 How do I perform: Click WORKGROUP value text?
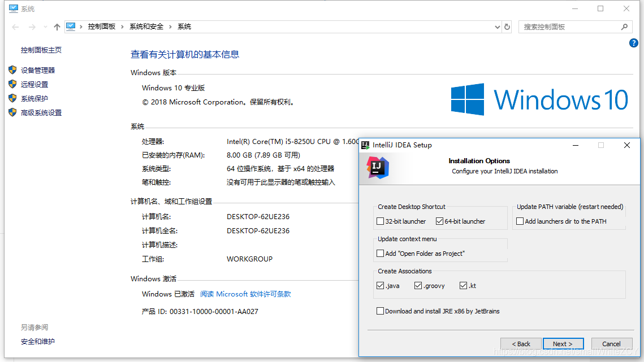249,259
